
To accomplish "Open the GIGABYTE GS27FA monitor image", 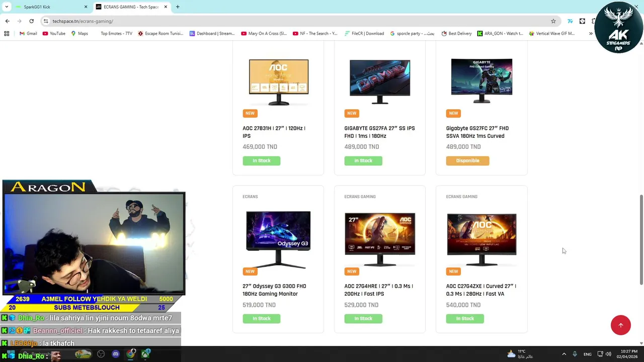I will (x=380, y=81).
